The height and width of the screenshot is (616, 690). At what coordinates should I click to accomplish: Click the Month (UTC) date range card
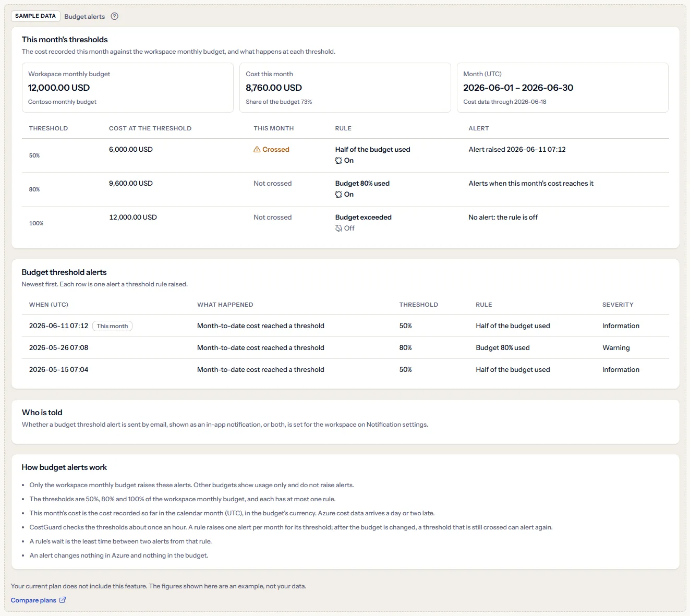(x=563, y=88)
